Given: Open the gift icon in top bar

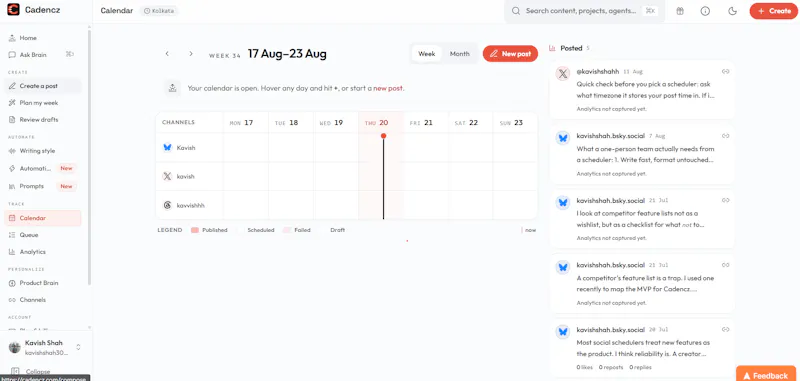Looking at the screenshot, I should pyautogui.click(x=680, y=11).
